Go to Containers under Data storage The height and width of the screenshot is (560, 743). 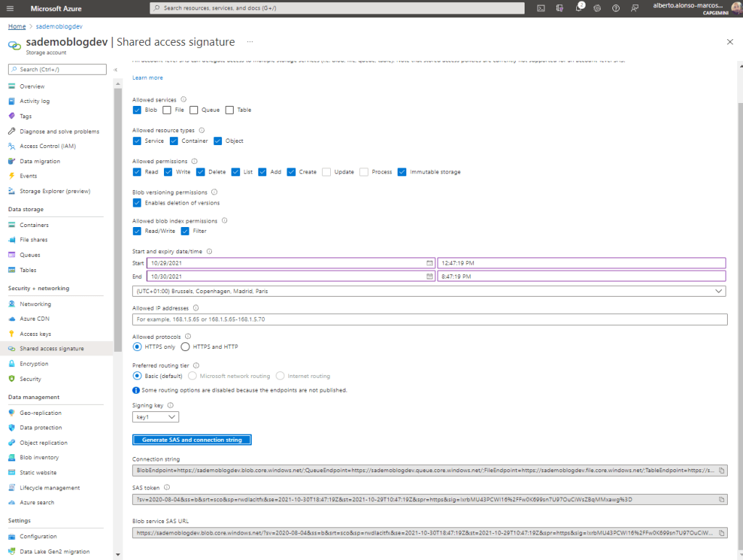click(34, 225)
